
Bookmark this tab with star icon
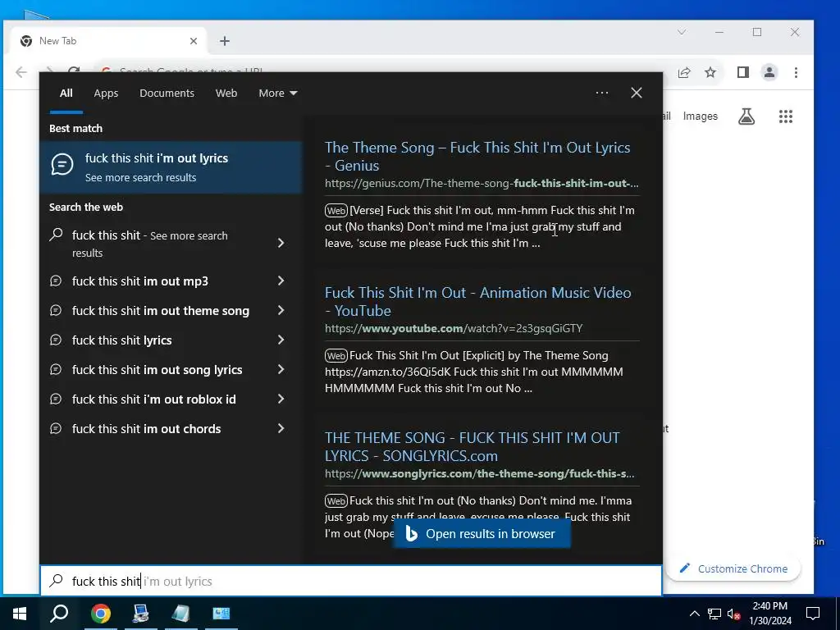click(710, 72)
